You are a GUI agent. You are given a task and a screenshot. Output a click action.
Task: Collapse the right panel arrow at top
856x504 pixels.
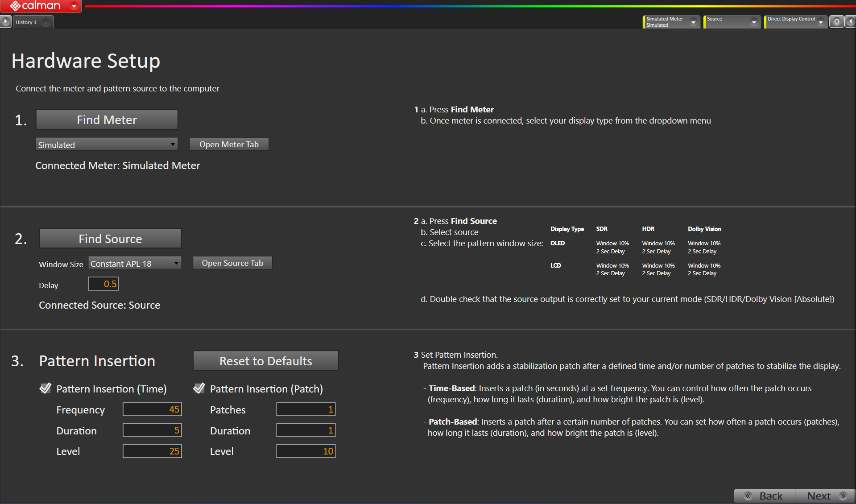point(850,22)
